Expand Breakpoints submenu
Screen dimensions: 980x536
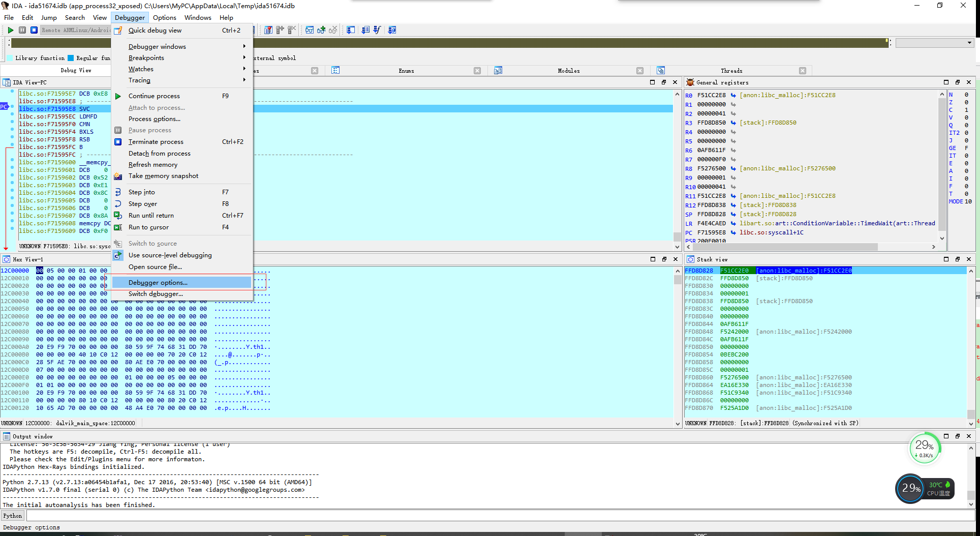(182, 57)
